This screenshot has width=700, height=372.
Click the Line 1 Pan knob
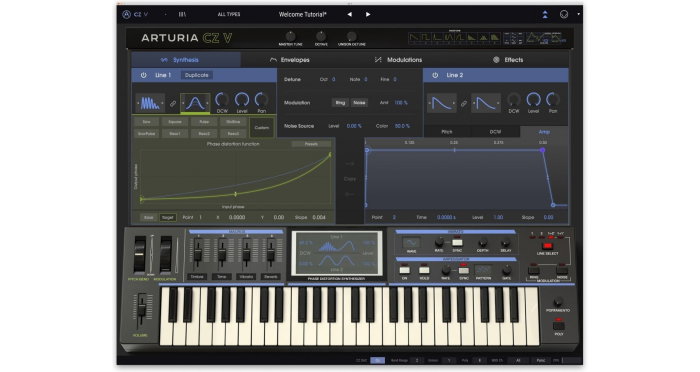coord(261,100)
